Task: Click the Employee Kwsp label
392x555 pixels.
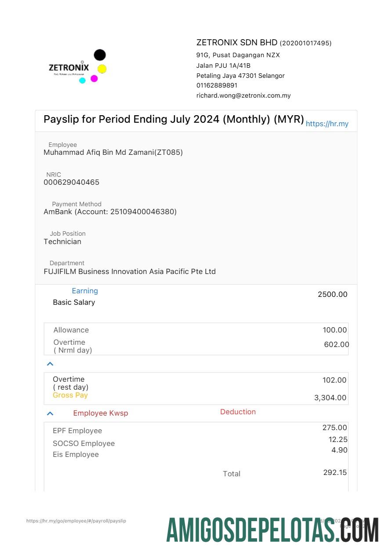Action: tap(101, 413)
